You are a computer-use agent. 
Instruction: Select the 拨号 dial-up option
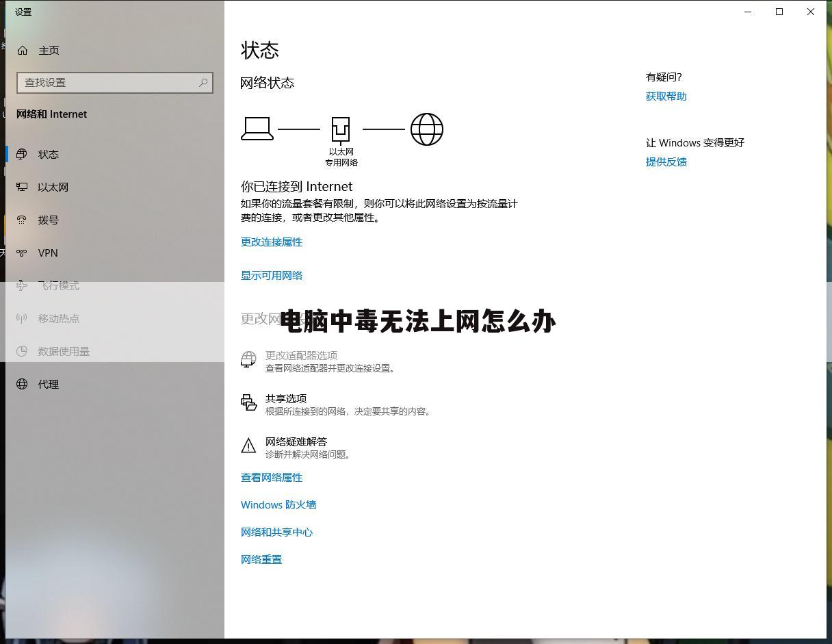48,220
